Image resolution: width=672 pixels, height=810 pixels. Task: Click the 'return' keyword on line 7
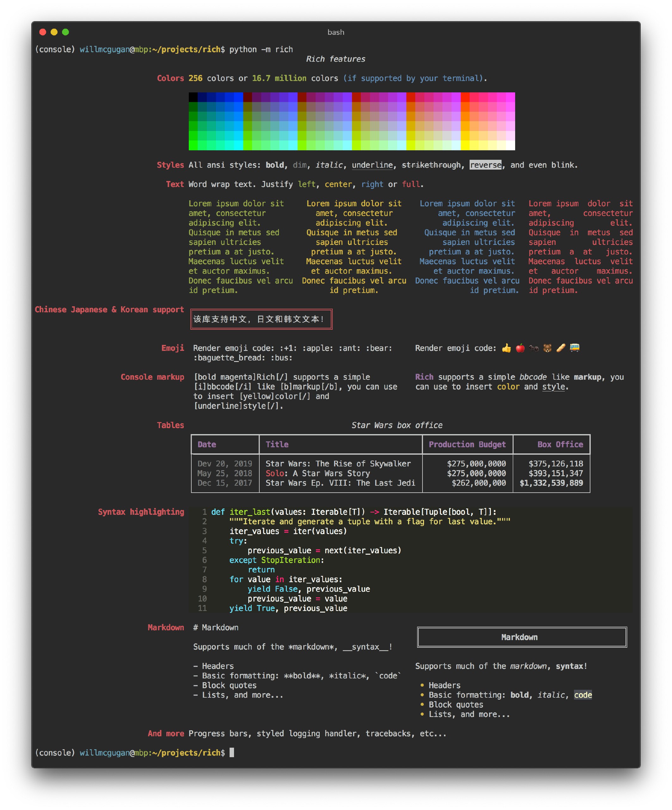coord(261,570)
